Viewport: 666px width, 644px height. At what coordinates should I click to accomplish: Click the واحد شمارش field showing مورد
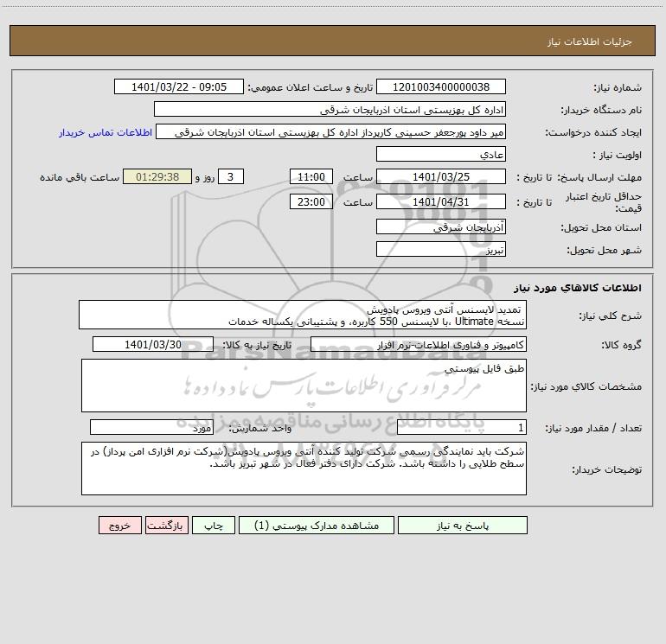[151, 428]
